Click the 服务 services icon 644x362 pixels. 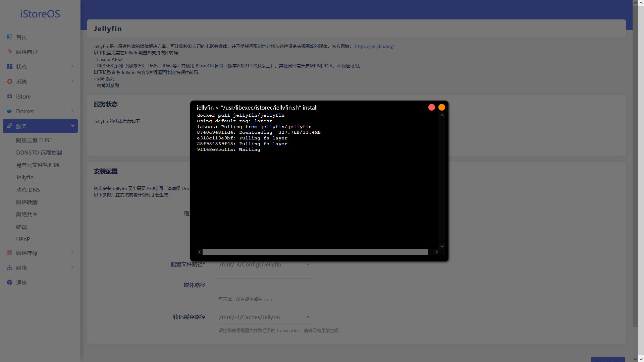coord(10,126)
